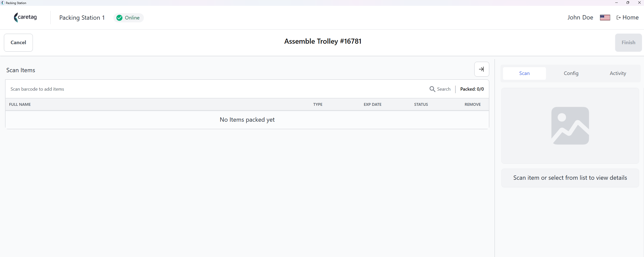Click the Home exit icon
644x257 pixels.
(x=619, y=18)
